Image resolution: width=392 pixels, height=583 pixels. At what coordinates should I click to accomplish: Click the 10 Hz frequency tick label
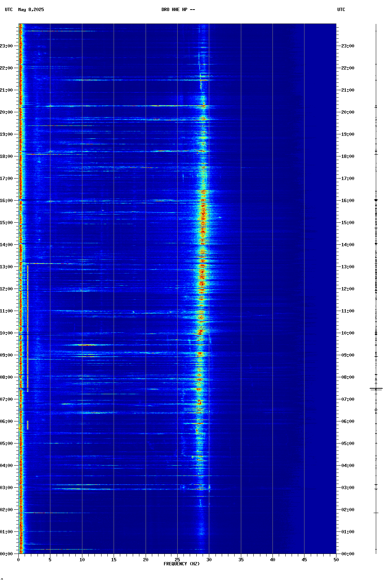point(82,560)
